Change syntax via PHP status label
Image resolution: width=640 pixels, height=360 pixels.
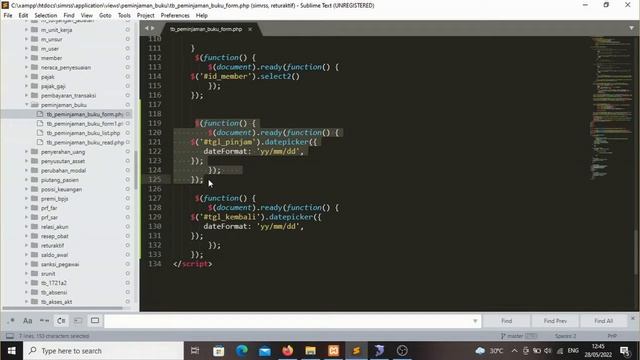612,336
